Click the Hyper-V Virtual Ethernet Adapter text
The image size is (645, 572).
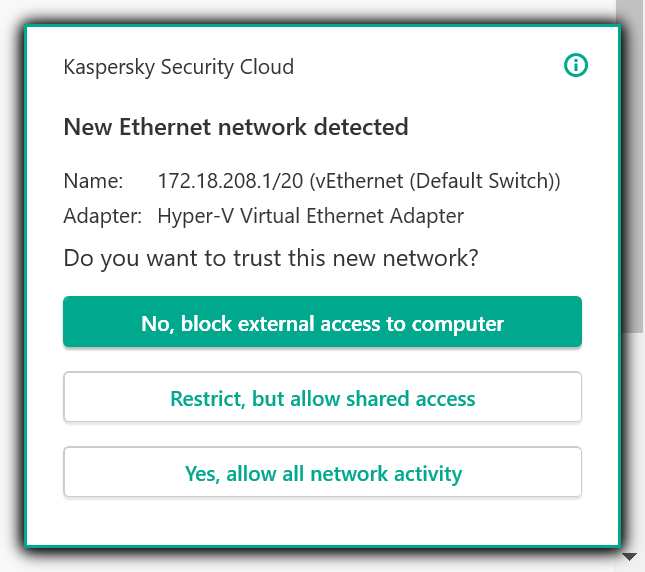click(x=310, y=215)
